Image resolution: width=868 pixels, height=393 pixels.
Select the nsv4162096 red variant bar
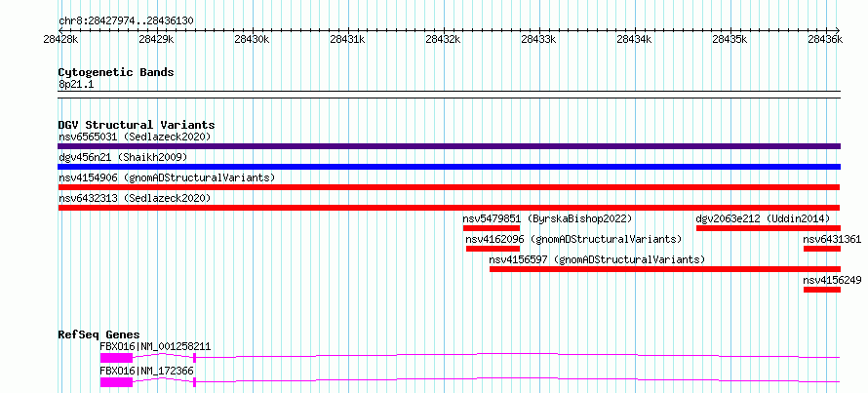click(493, 249)
